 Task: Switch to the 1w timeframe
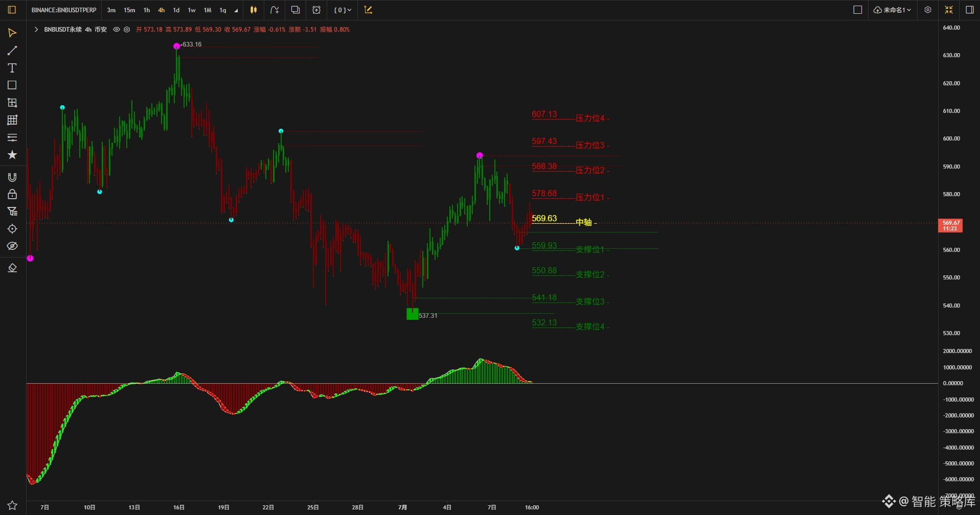point(192,10)
